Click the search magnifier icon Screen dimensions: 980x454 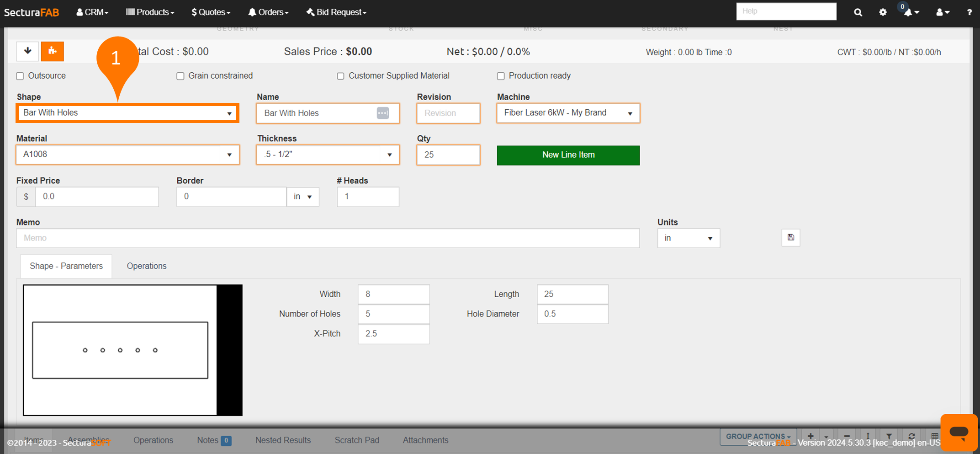tap(858, 12)
